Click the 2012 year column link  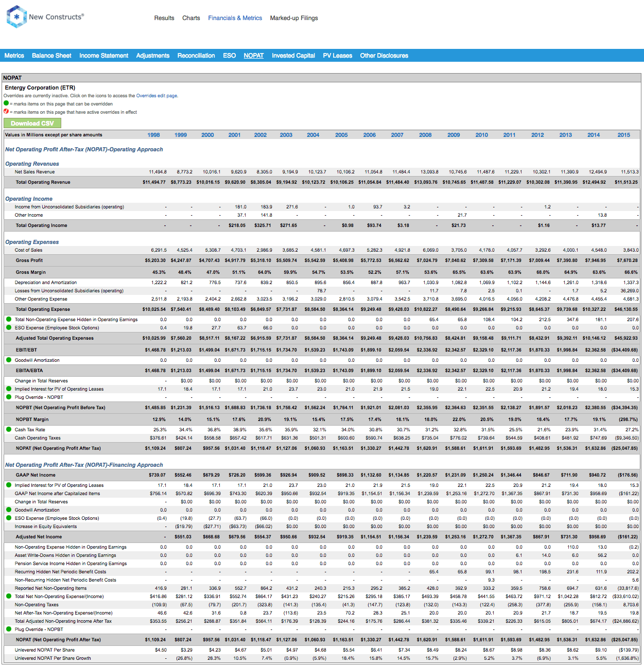pyautogui.click(x=537, y=135)
